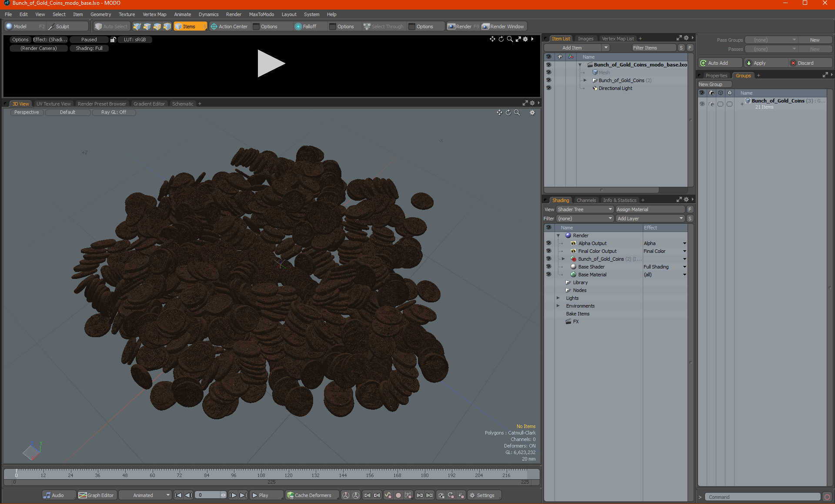Toggle eye for Alpha Output layer
Viewport: 835px width, 504px height.
point(548,243)
